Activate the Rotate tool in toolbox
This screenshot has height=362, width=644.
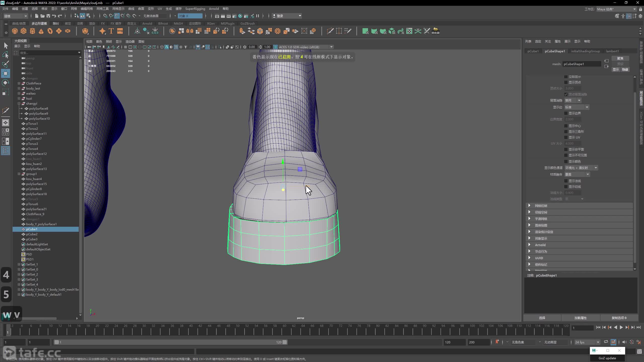pyautogui.click(x=6, y=83)
